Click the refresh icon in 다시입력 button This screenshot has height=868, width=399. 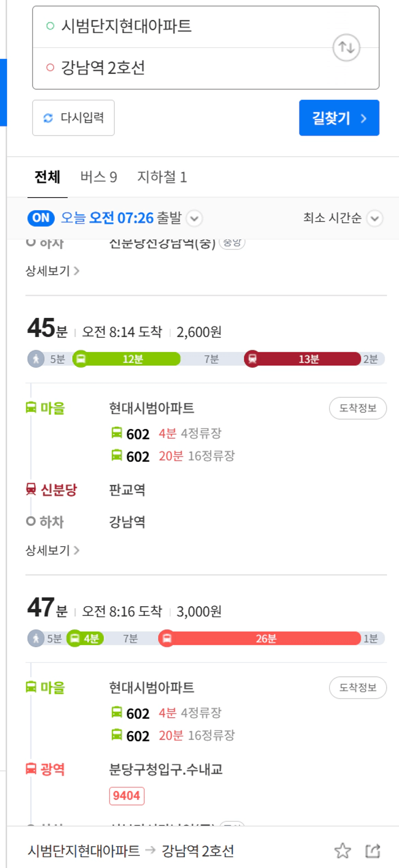point(48,118)
